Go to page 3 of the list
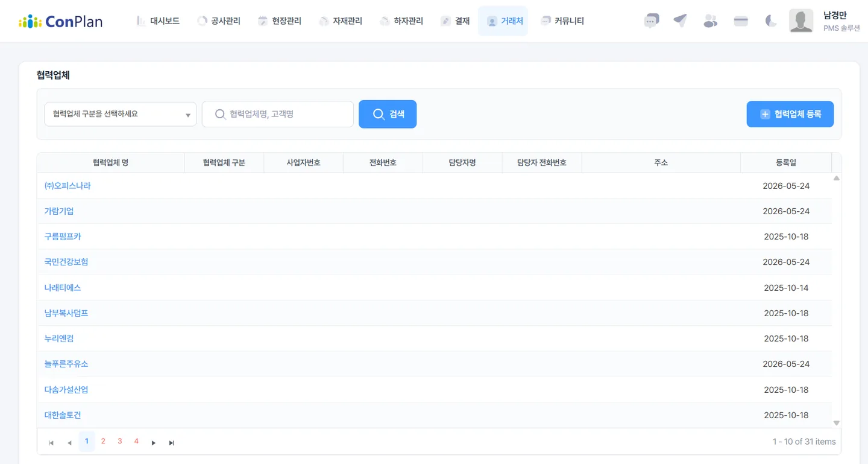Screen dimensions: 868x464 click(x=120, y=442)
